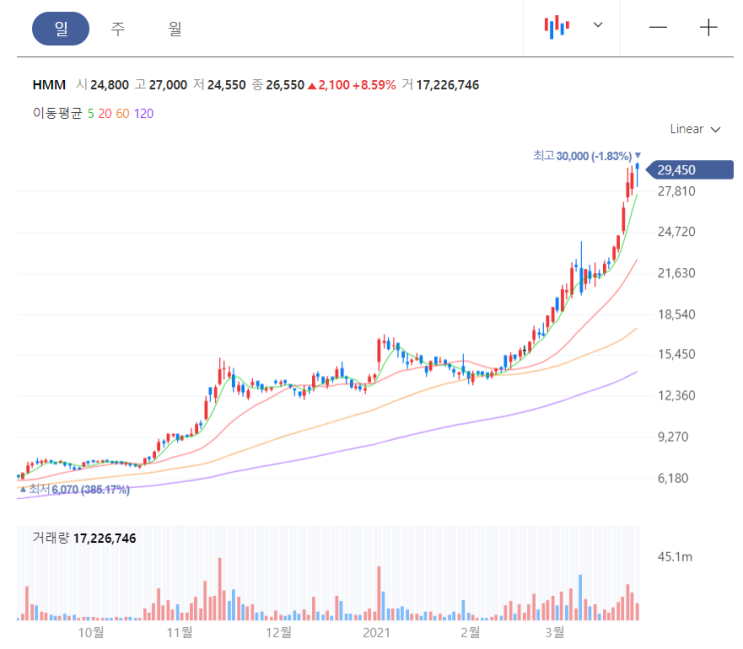Click the 이동평균 label
This screenshot has width=743, height=649.
coord(57,114)
